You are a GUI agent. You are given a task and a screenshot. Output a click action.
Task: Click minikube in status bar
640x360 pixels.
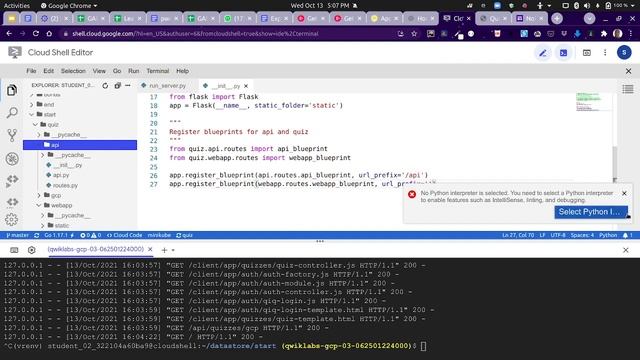click(x=159, y=236)
